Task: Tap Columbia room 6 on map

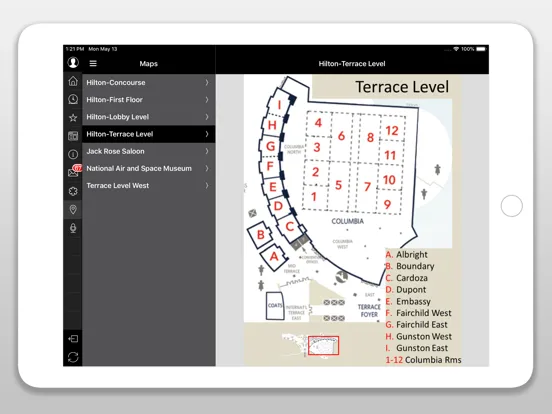Action: click(x=341, y=136)
